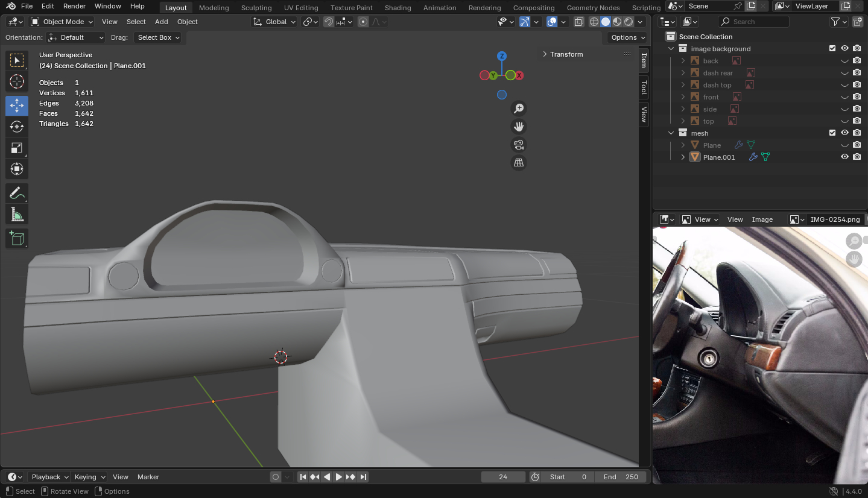The image size is (868, 498).
Task: Click the 3D viewport pan hand icon
Action: [518, 127]
